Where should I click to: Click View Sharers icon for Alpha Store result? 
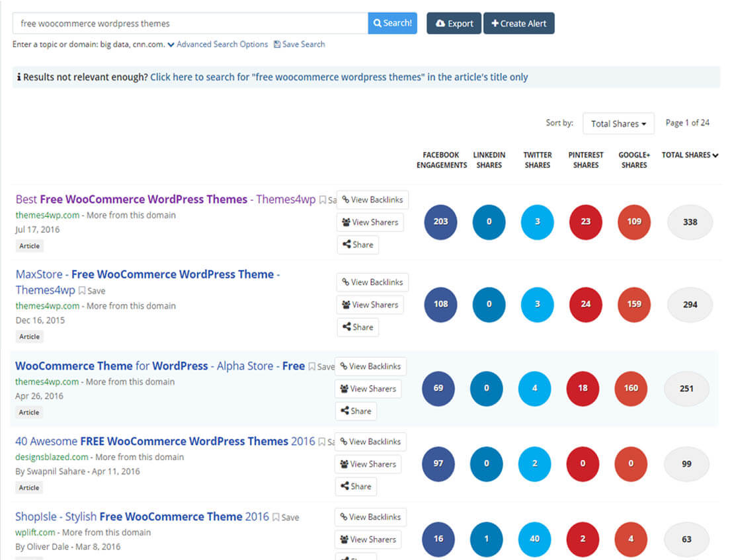[x=345, y=389]
